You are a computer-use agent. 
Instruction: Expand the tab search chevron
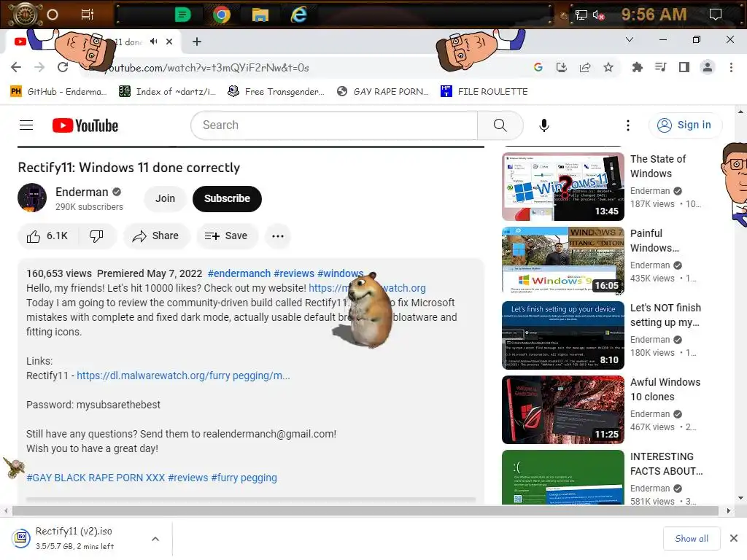[x=630, y=39]
